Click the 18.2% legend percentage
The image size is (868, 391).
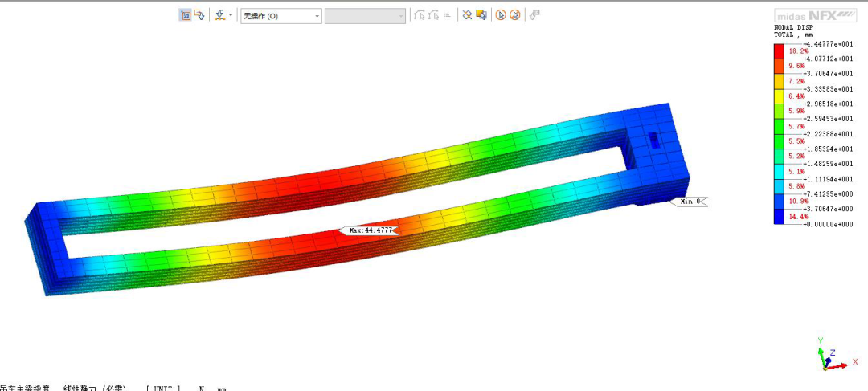coord(798,51)
